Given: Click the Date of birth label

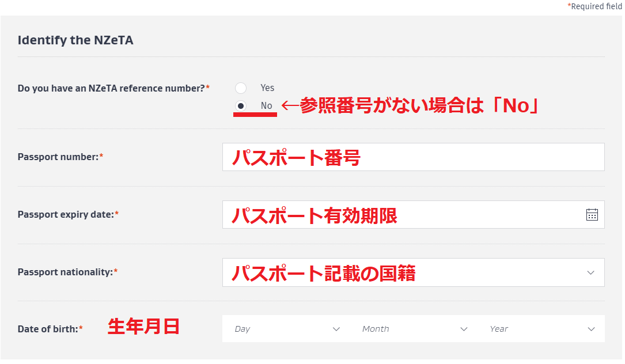Looking at the screenshot, I should pos(50,329).
